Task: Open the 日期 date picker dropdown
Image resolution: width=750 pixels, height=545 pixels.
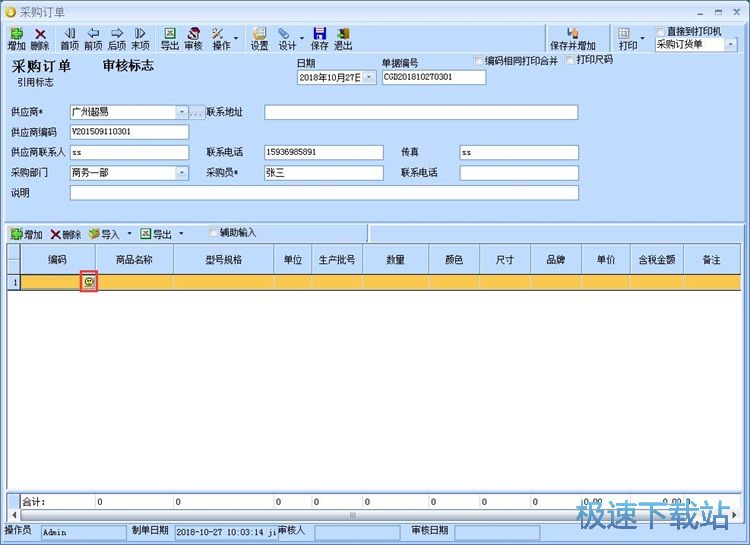Action: coord(369,77)
